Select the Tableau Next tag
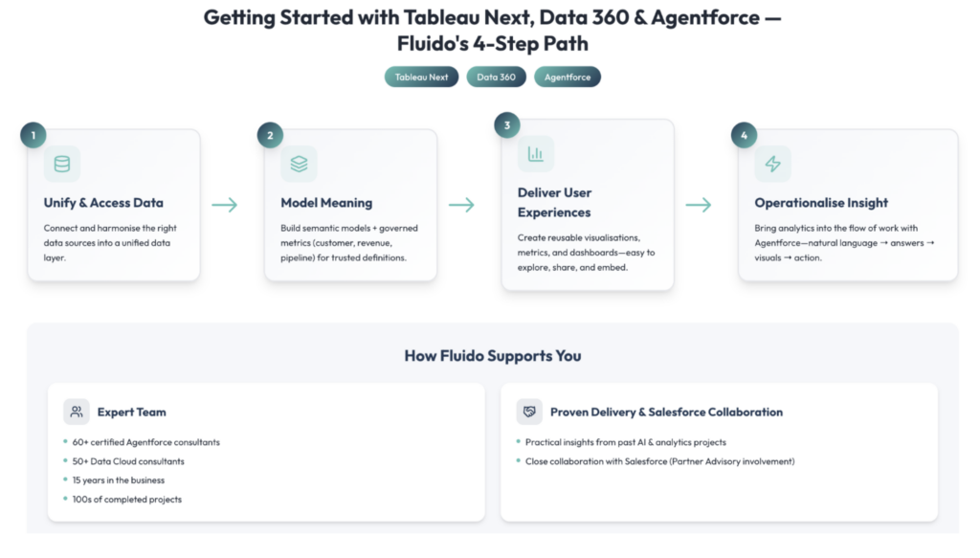Screen dimensions: 980x558 (421, 77)
